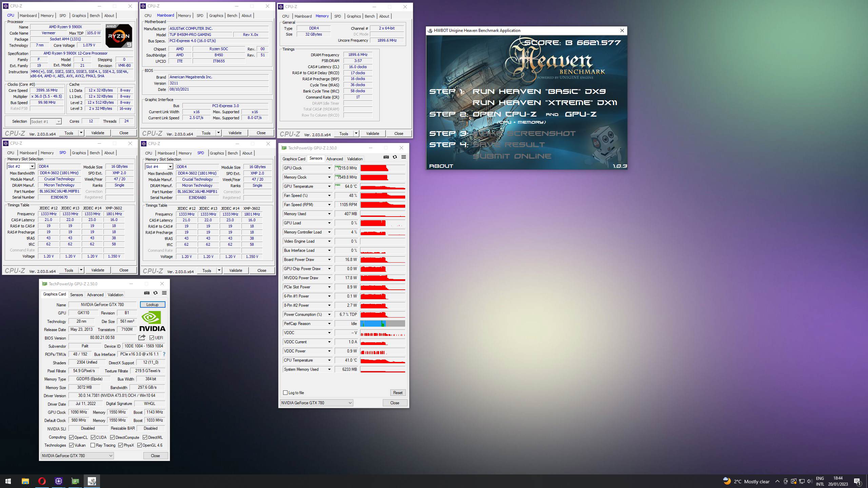The width and height of the screenshot is (868, 488).
Task: Click the Ryzen 9 logo in CPU-Z
Action: (119, 36)
